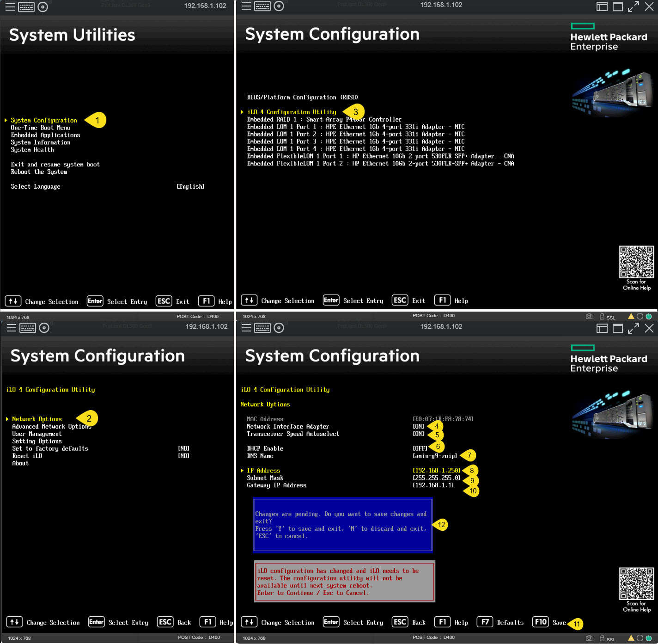658x644 pixels.
Task: Select System Health entry
Action: 32,150
